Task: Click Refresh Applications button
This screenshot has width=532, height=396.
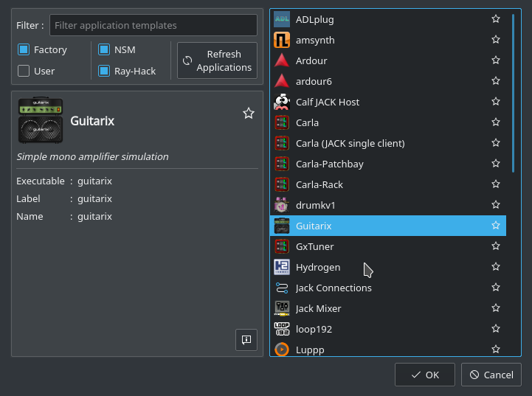Action: point(217,60)
